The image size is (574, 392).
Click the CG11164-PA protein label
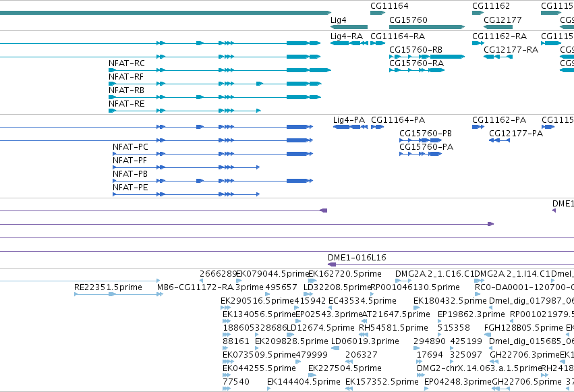398,119
